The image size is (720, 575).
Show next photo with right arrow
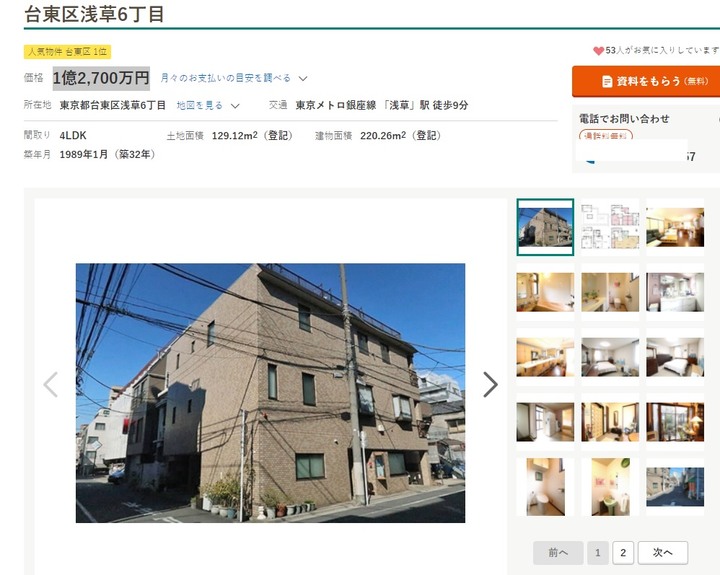[490, 384]
